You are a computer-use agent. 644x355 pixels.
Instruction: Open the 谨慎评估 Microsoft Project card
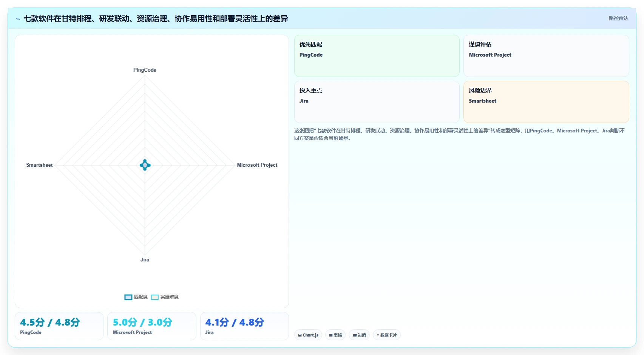[x=546, y=56]
